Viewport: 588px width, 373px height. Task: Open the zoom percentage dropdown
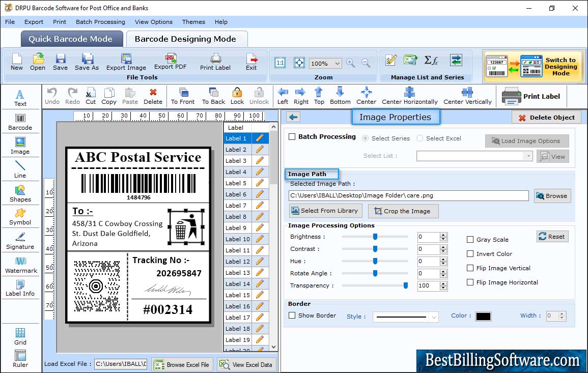click(337, 63)
